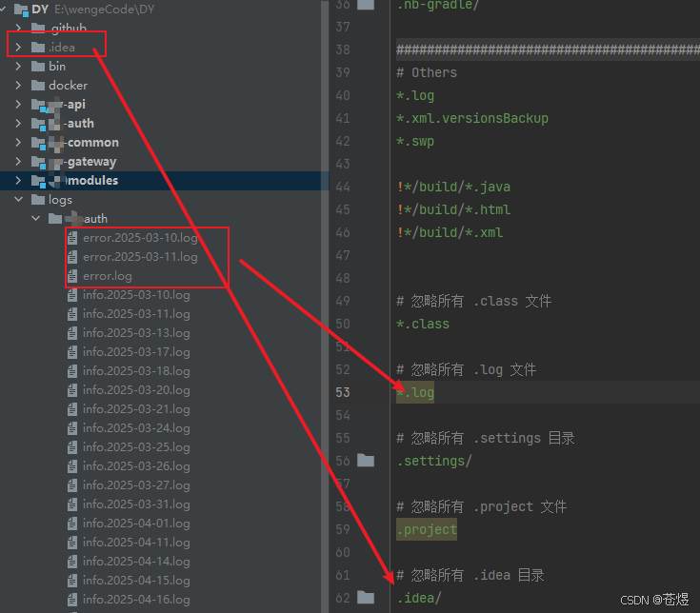This screenshot has width=700, height=613.
Task: Click the error.2025-03-11.log file icon
Action: (72, 257)
